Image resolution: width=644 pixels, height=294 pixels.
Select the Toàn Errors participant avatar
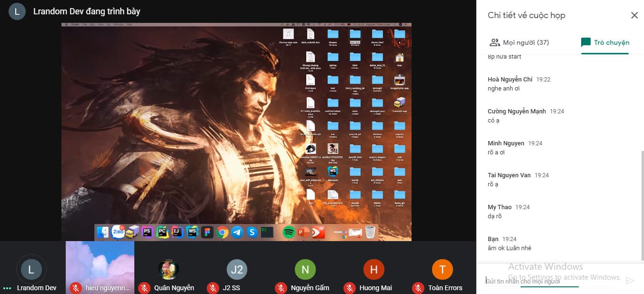442,270
